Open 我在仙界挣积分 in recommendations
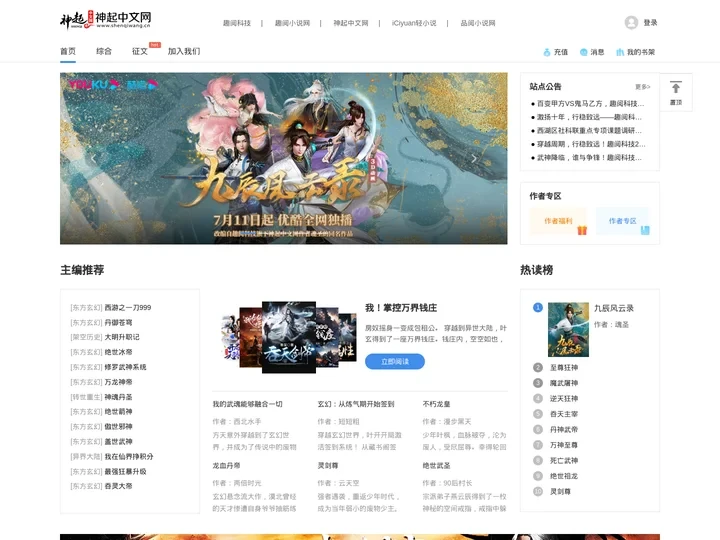 (129, 456)
